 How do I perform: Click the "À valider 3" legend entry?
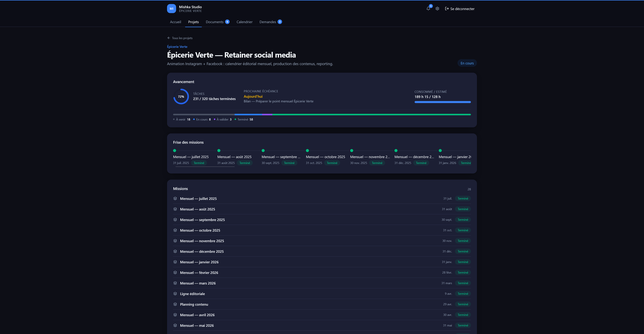[223, 120]
